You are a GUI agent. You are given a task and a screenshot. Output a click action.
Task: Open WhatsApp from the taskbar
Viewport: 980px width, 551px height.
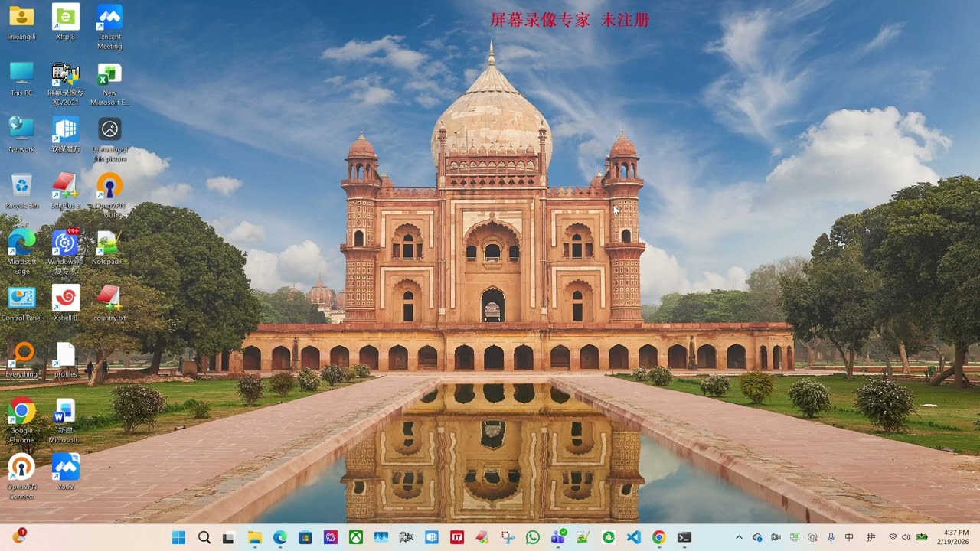[x=533, y=537]
